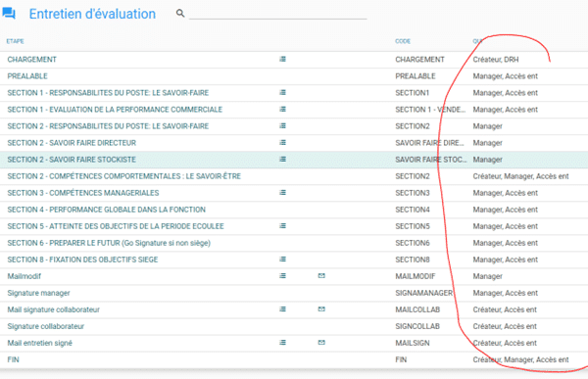Focus the search input field
This screenshot has height=379, width=588.
(x=278, y=14)
